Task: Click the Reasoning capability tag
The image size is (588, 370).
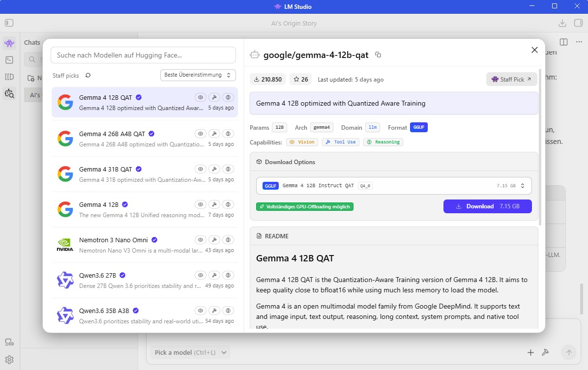Action: [x=383, y=142]
